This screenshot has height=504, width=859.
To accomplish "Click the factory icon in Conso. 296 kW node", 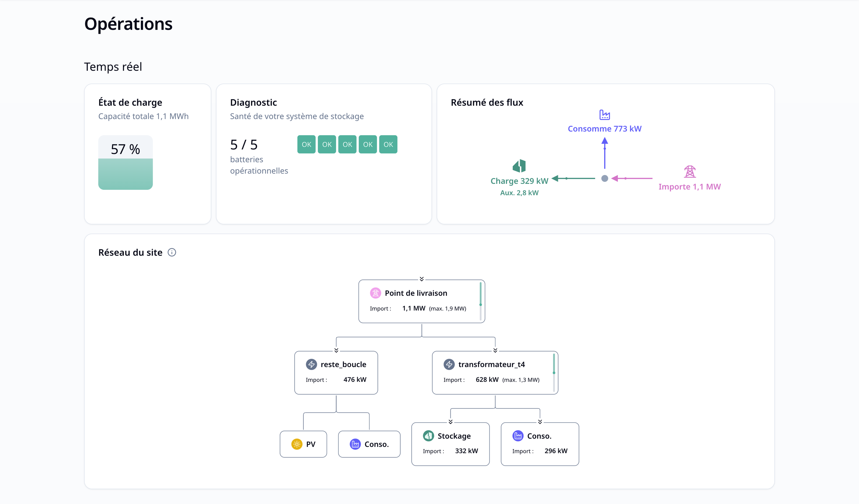I will coord(518,436).
